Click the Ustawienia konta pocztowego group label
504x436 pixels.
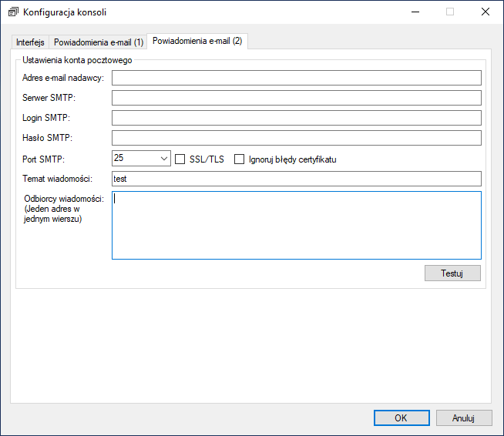pos(77,60)
